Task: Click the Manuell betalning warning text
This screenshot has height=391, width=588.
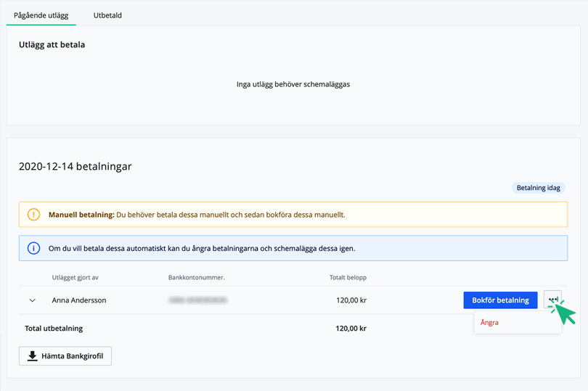Action: (x=196, y=215)
